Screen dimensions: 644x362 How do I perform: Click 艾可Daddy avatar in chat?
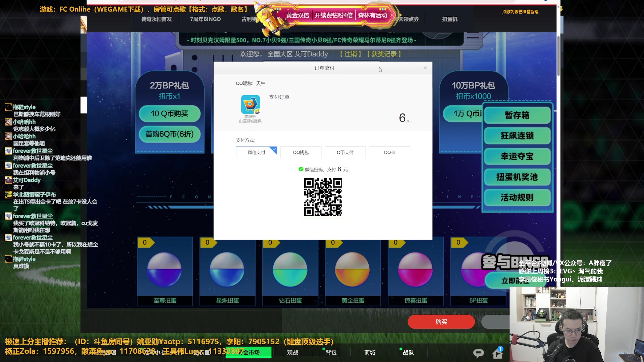click(8, 180)
